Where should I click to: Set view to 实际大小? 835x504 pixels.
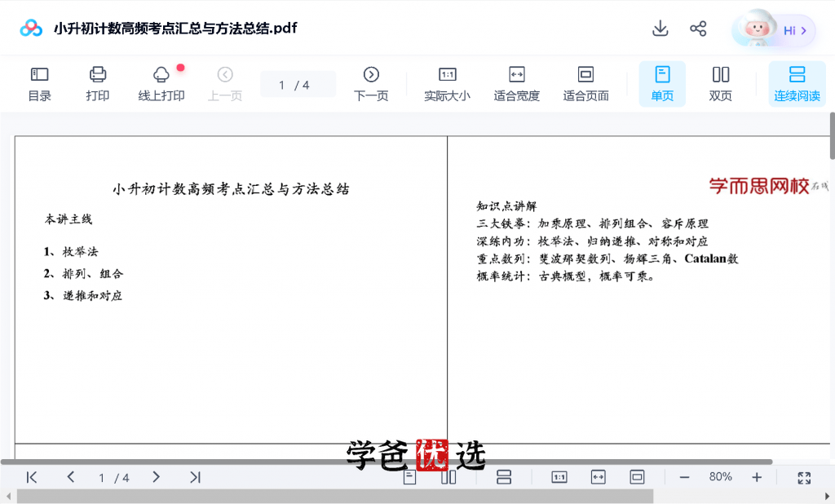(448, 84)
